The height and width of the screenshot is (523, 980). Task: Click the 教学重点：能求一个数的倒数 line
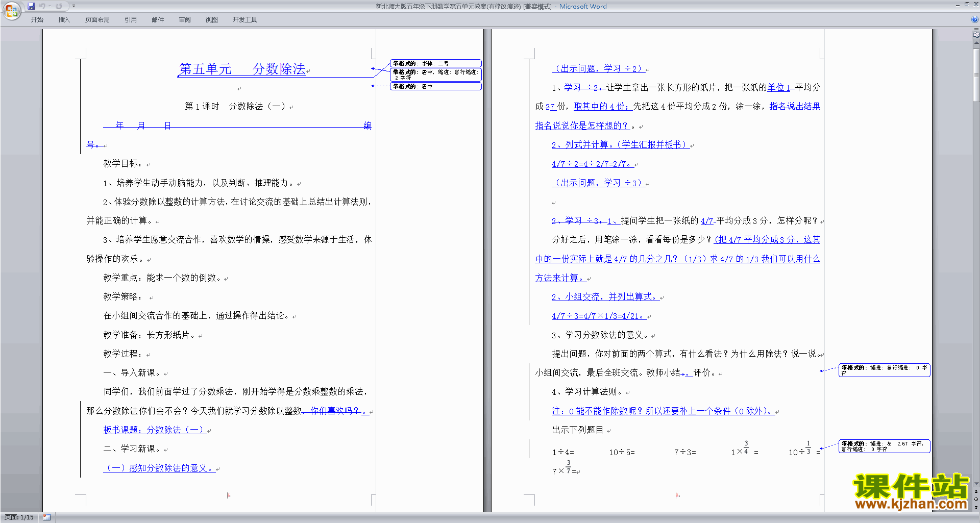(162, 278)
